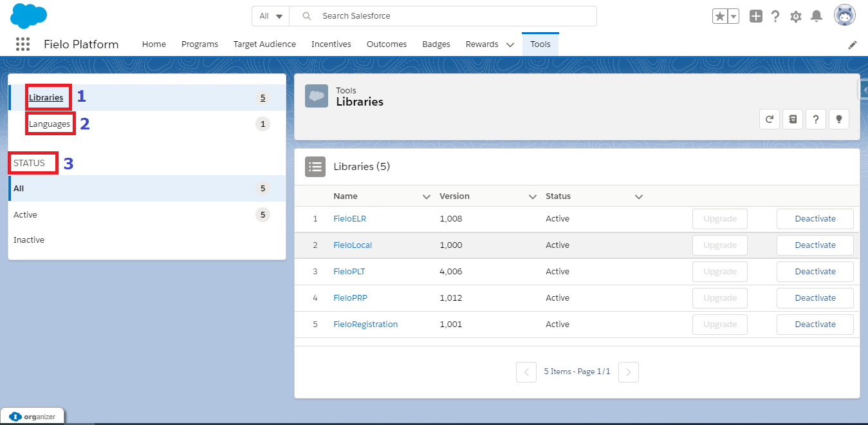Go to previous page arrow

pos(526,372)
